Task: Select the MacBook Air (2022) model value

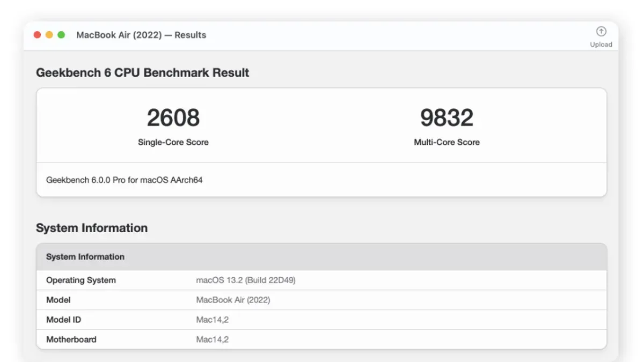Action: pos(233,300)
